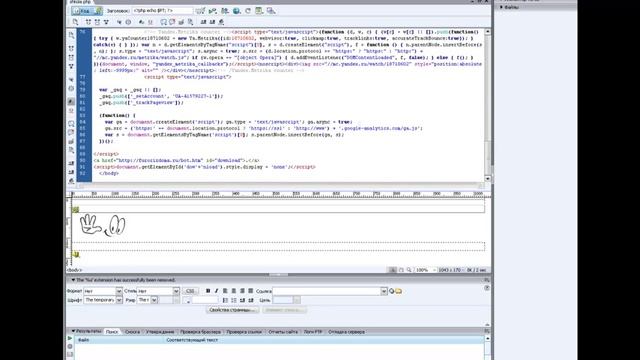The height and width of the screenshot is (360, 640).
Task: Click Indent Code icon in coding toolbar
Action: [x=71, y=163]
